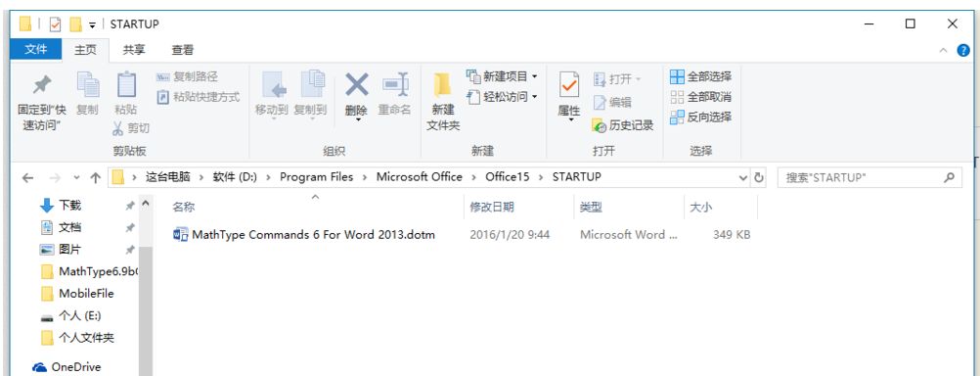Switch to the Home (主页) tab
Screen dimensions: 980x376
click(86, 50)
